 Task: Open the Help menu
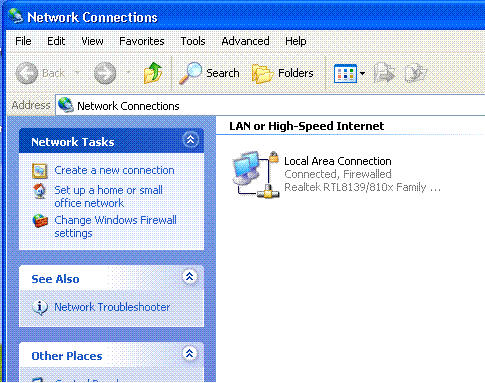[x=296, y=41]
